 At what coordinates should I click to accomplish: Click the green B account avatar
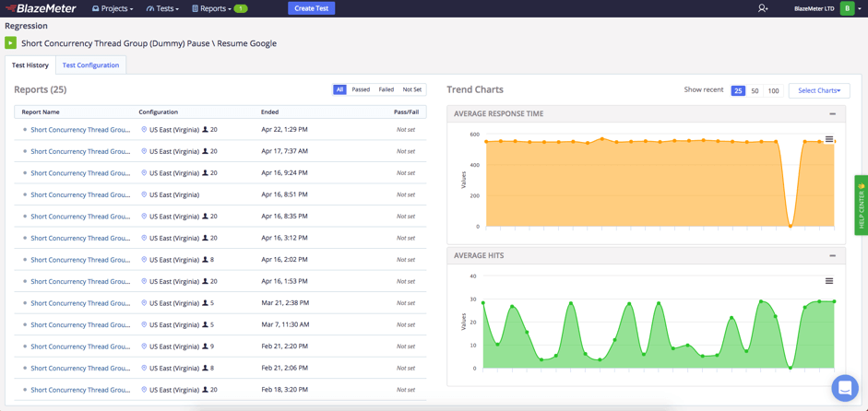tap(847, 8)
